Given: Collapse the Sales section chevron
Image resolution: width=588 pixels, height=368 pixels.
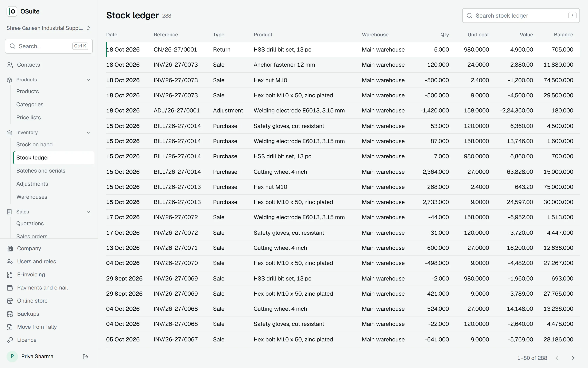Looking at the screenshot, I should tap(88, 212).
